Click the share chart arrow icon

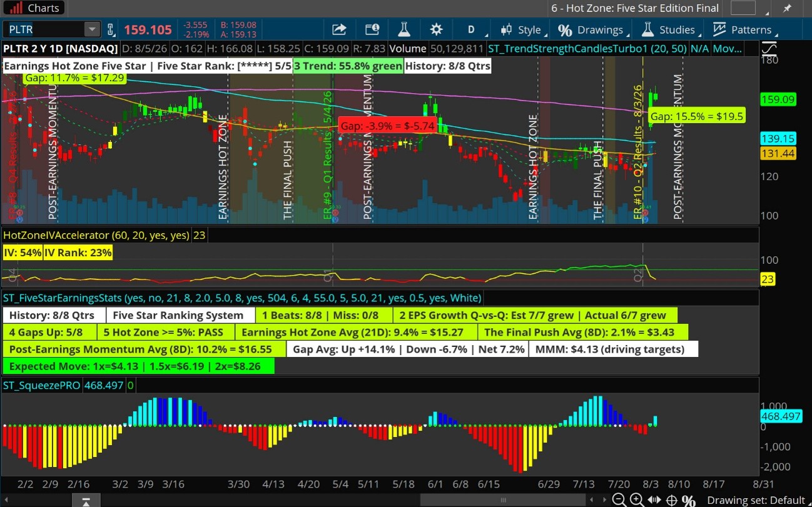click(339, 29)
